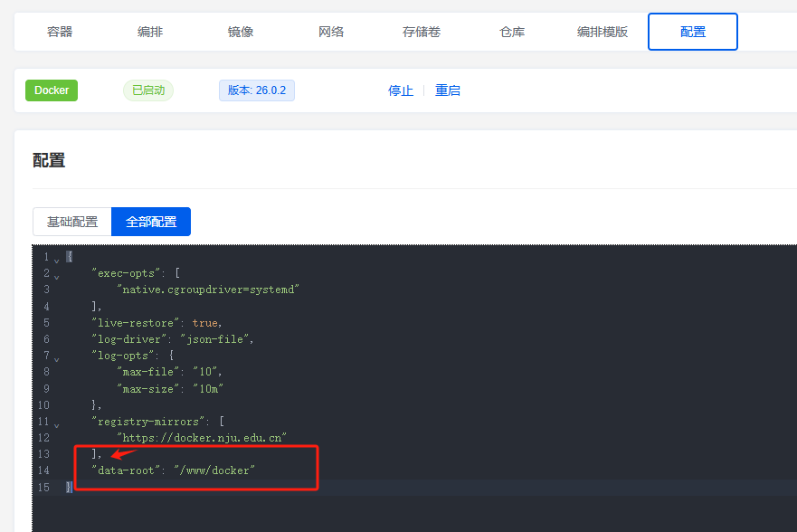Select the 全部配置 button
797x532 pixels.
151,222
